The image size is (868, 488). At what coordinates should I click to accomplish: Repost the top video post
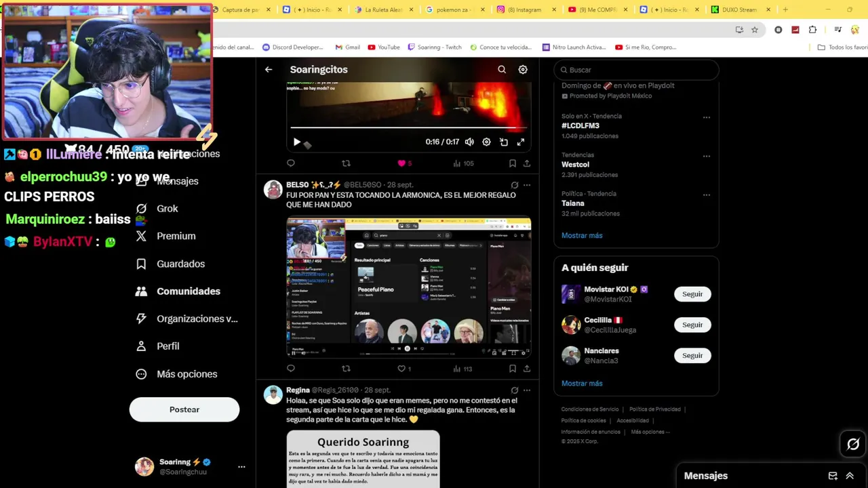[x=346, y=163]
